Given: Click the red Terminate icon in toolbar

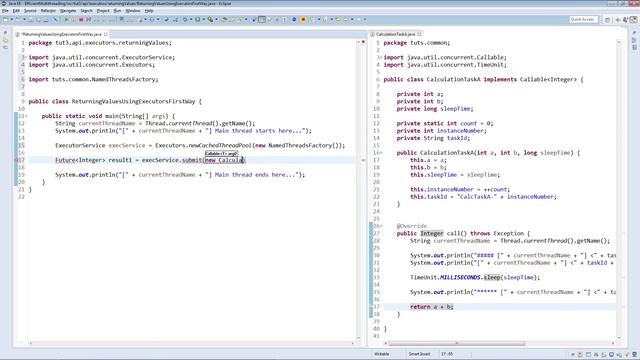Looking at the screenshot, I should point(81,20).
